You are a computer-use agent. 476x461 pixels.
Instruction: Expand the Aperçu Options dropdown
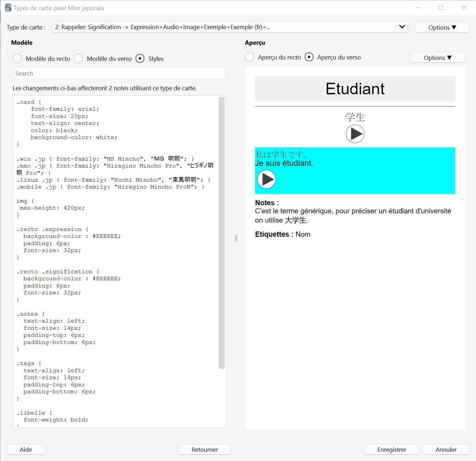(x=438, y=58)
